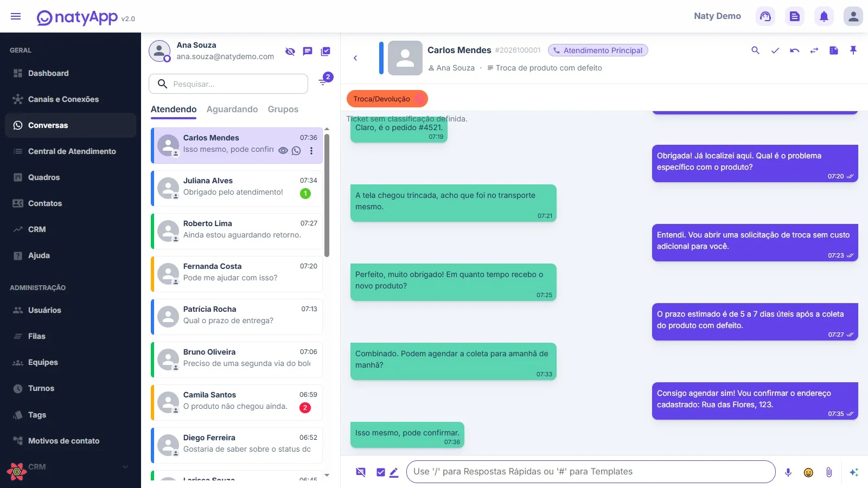Open the hamburger menu icon
The height and width of the screenshot is (488, 868).
(x=16, y=16)
